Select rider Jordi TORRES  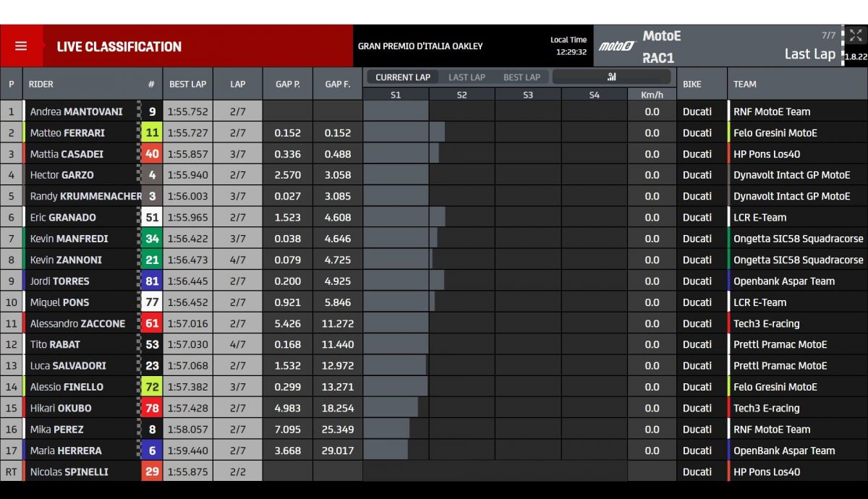59,281
